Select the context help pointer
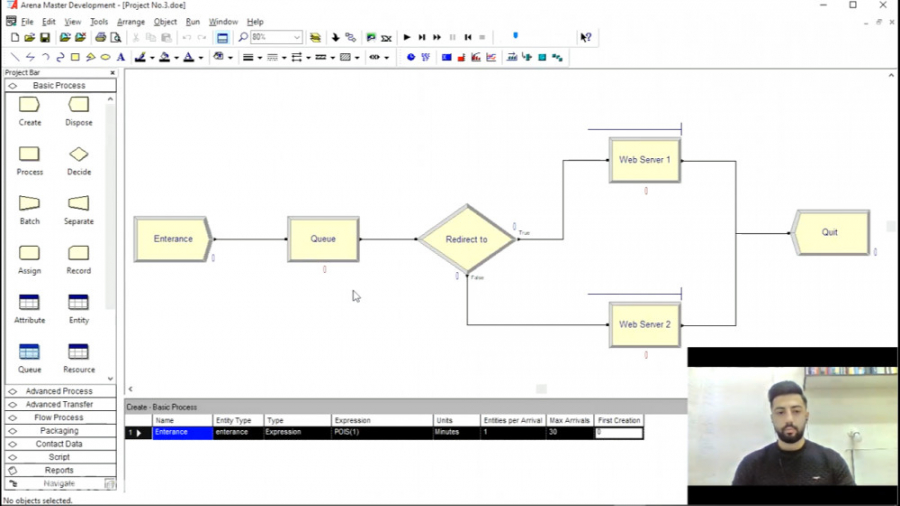Screen dimensions: 900x506 coord(585,37)
